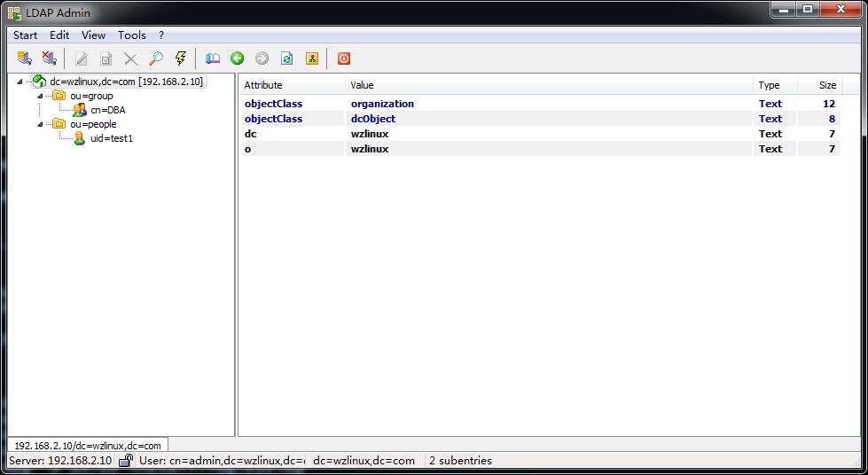Click the Text type in organization row
868x475 pixels.
tap(770, 104)
